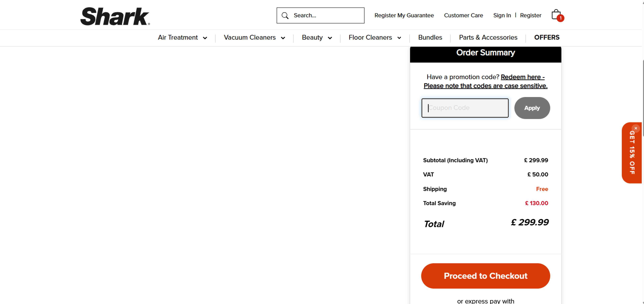The image size is (644, 304).
Task: Visit Customer Care
Action: [x=463, y=15]
